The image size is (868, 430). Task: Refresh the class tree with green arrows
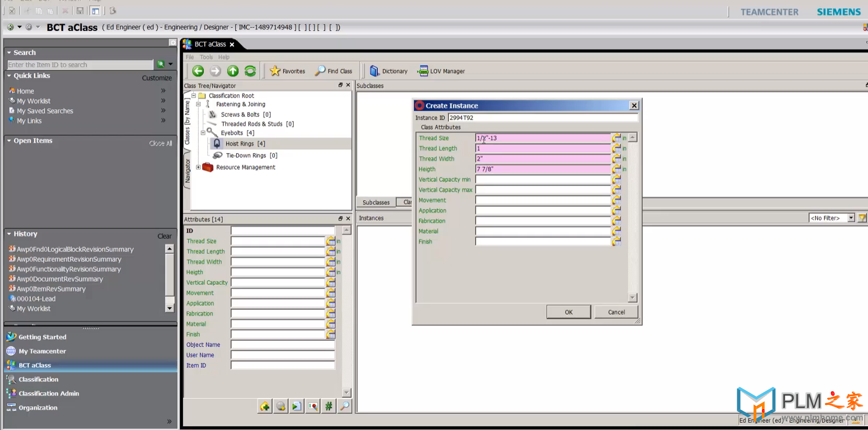[x=250, y=71]
